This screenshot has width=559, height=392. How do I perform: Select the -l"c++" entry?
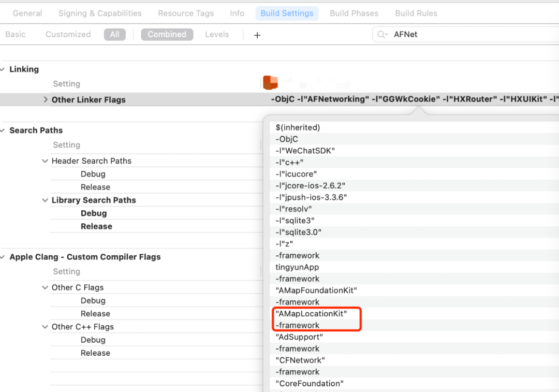(x=414, y=162)
